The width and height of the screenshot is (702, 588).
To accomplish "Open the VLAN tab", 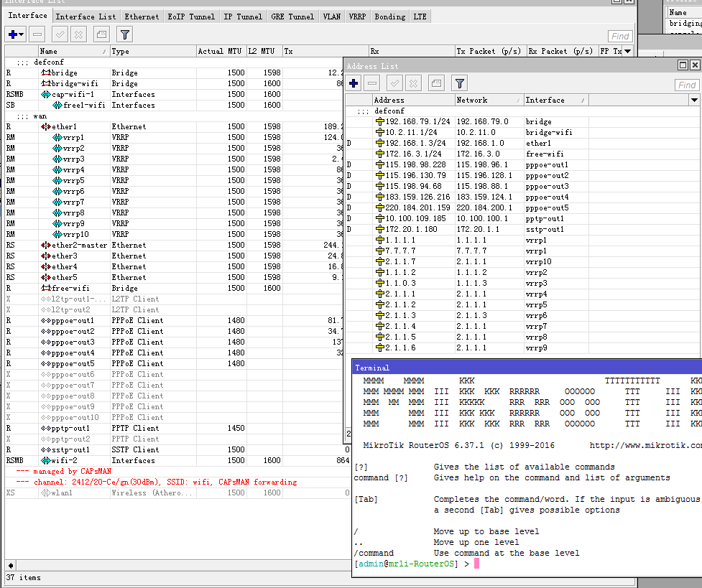I will (332, 17).
